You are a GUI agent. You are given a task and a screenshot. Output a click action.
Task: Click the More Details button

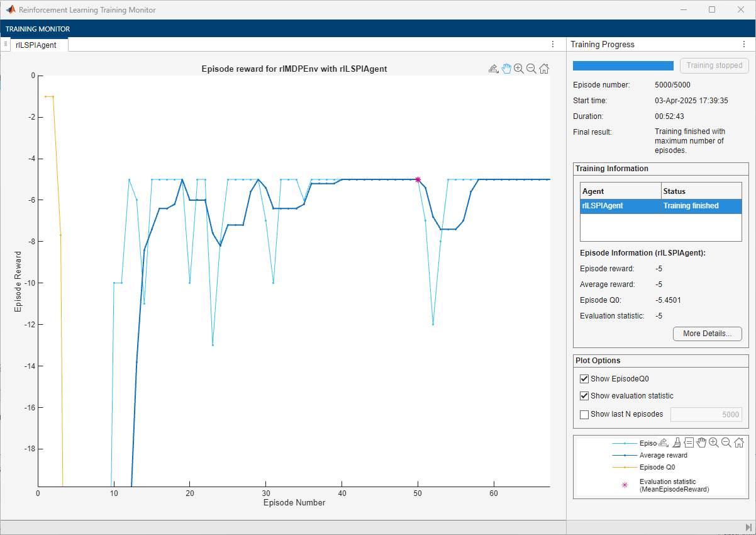point(707,334)
